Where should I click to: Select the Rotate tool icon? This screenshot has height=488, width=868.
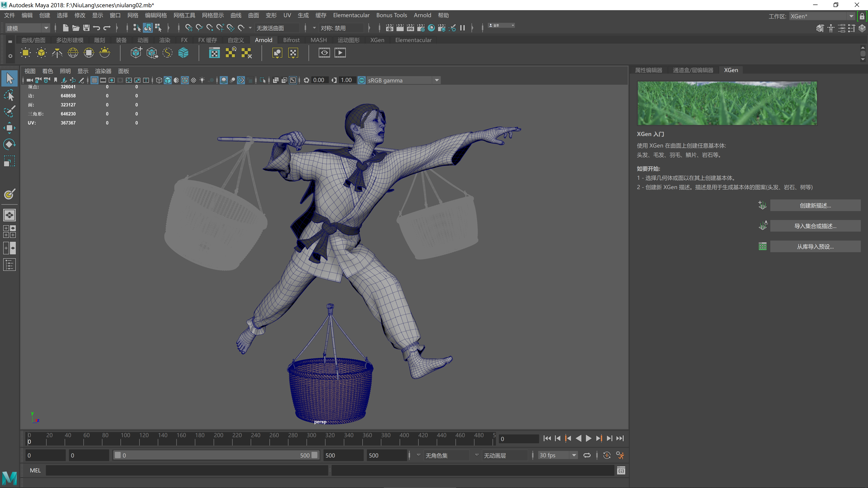tap(9, 145)
